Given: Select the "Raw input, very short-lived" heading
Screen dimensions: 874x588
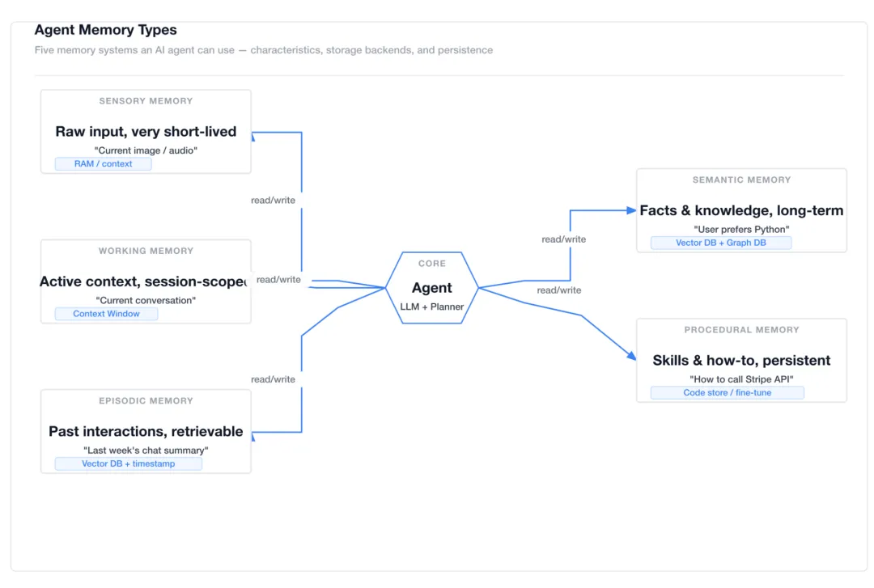Looking at the screenshot, I should click(146, 132).
